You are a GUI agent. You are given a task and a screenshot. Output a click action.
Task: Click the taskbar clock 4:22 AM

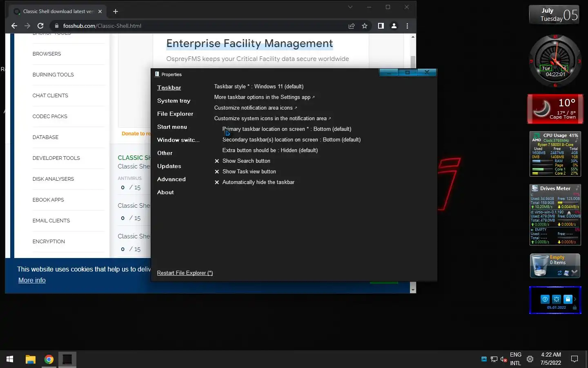click(x=551, y=359)
